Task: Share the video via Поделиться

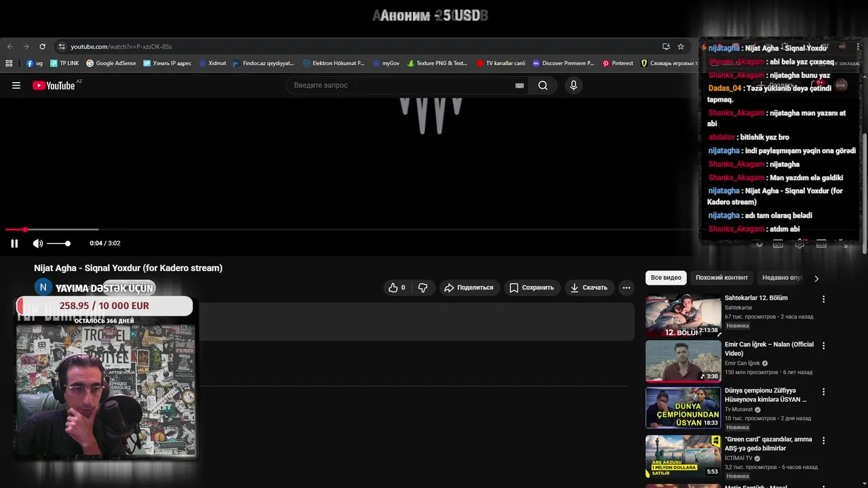Action: 469,287
